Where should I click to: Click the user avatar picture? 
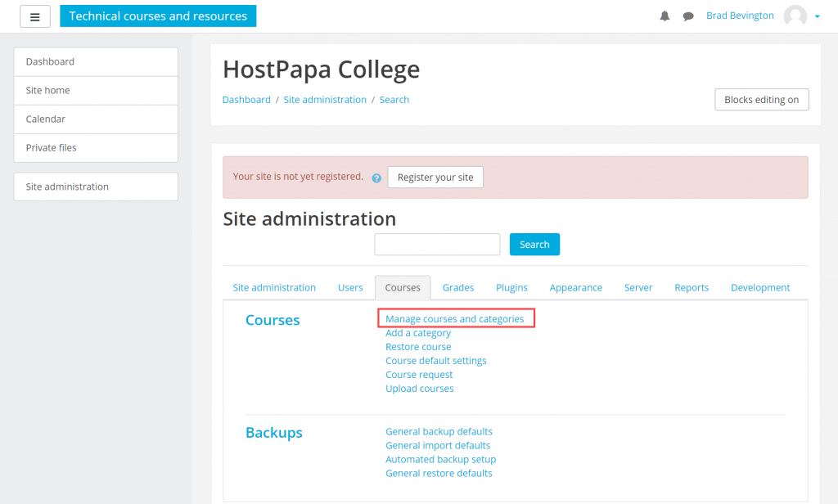[x=795, y=16]
